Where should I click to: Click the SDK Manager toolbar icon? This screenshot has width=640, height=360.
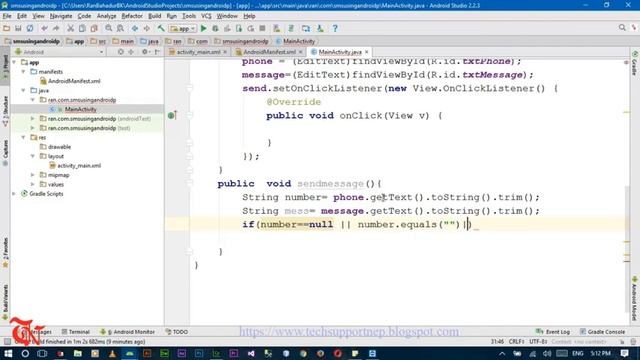pyautogui.click(x=320, y=28)
